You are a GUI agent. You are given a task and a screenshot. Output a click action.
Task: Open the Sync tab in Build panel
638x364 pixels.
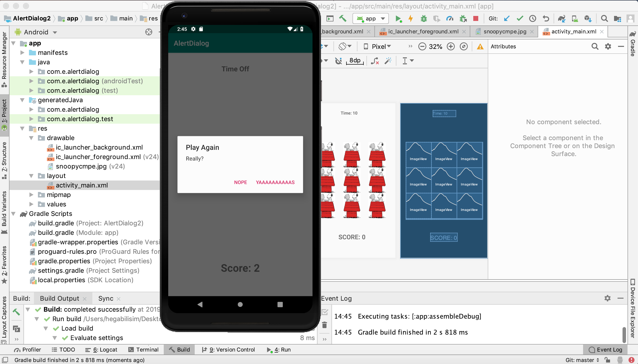coord(106,298)
